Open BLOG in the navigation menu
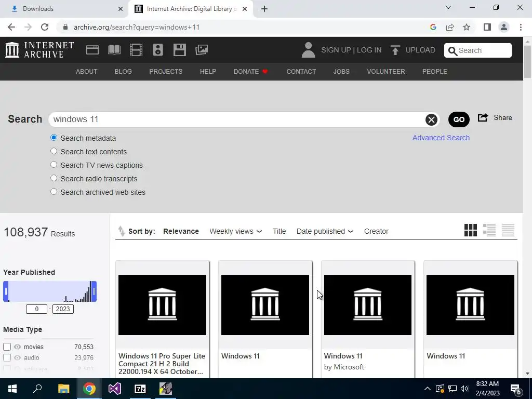Screen dimensions: 532x399 (x=123, y=72)
